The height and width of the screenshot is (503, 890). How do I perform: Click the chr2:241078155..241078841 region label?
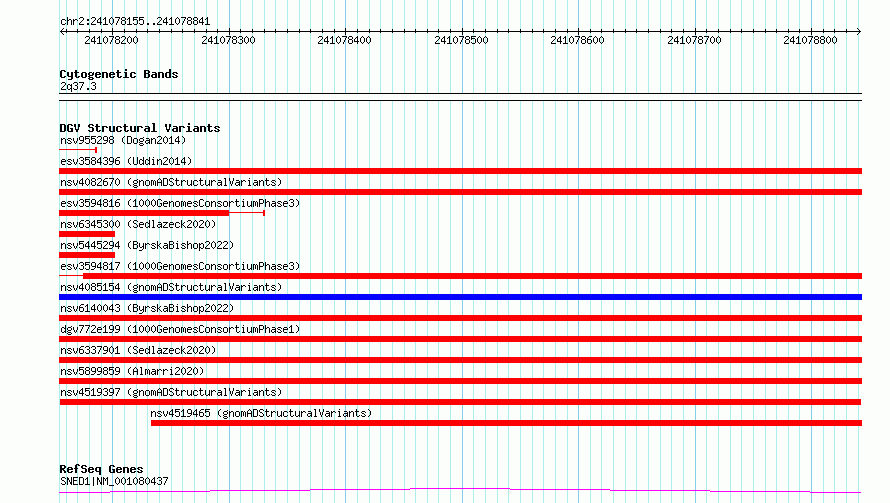[x=135, y=21]
